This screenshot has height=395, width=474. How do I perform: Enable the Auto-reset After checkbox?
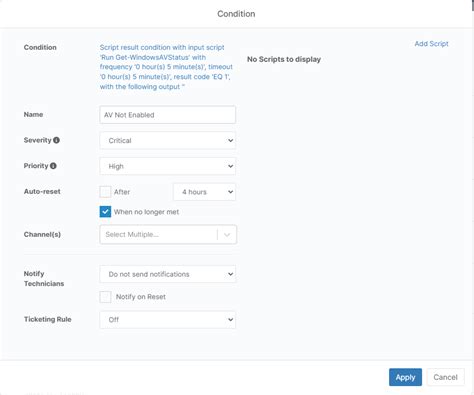click(x=105, y=192)
